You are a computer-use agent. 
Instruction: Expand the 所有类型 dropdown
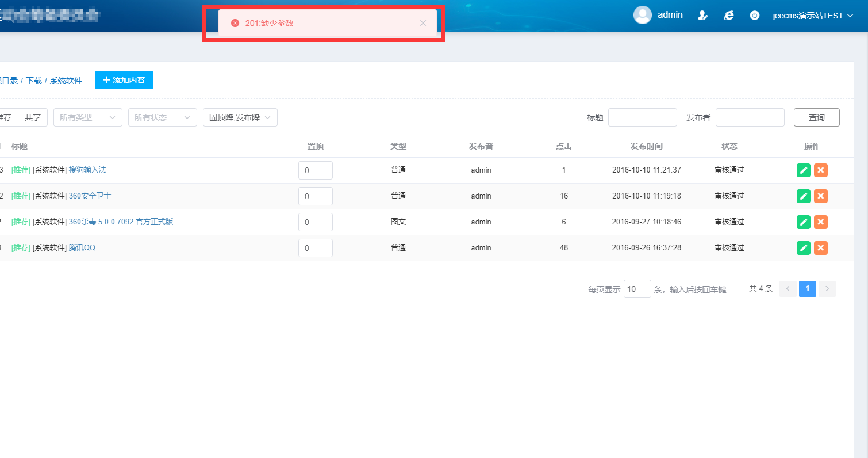(87, 117)
